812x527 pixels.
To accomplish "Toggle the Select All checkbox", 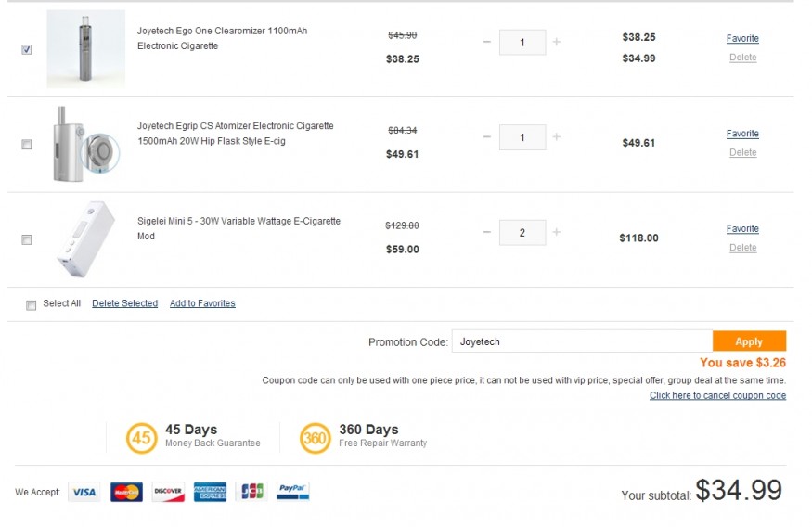I will 31,305.
